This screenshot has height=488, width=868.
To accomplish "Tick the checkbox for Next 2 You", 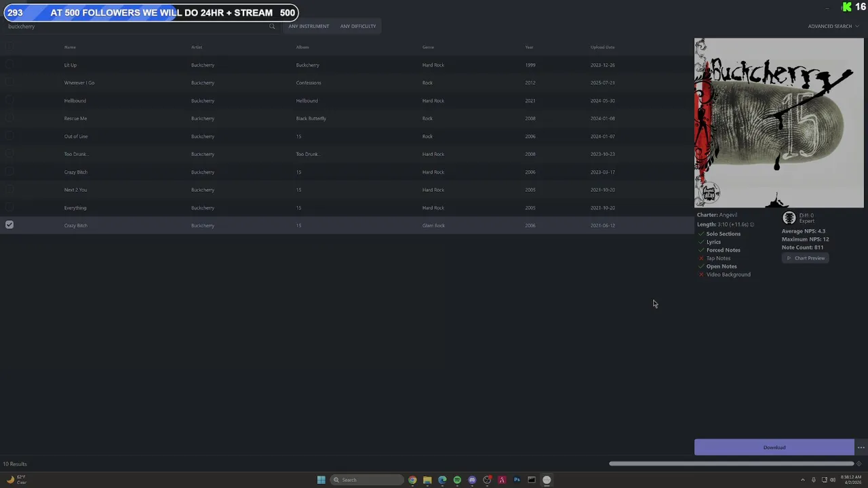I will 9,189.
